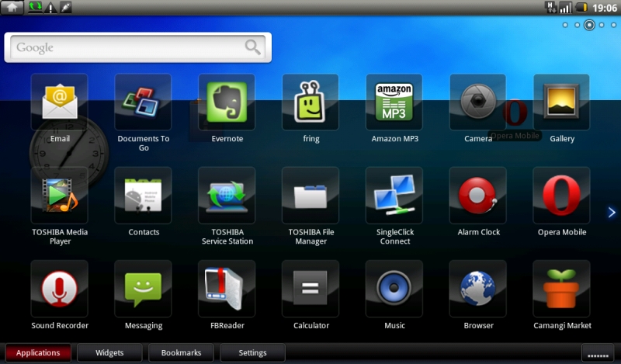Viewport: 621px width, 364px height.
Task: Launch Opera Mobile in the second app row
Action: tap(561, 196)
